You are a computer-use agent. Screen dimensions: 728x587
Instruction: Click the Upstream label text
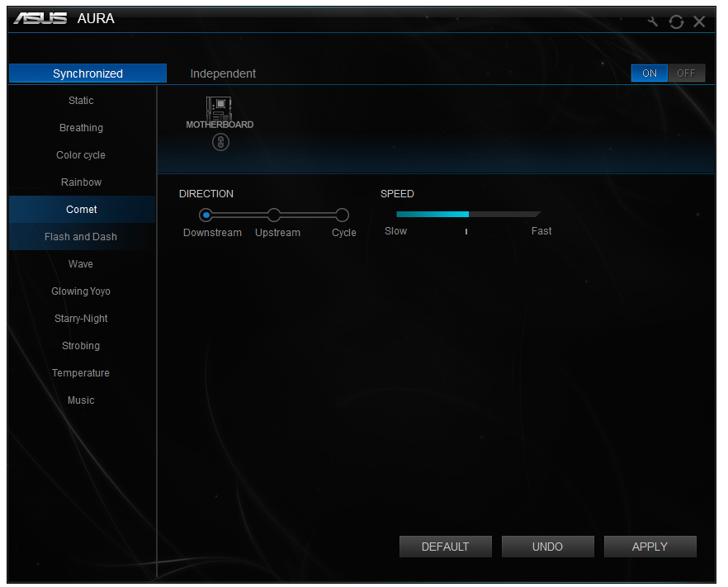[277, 233]
